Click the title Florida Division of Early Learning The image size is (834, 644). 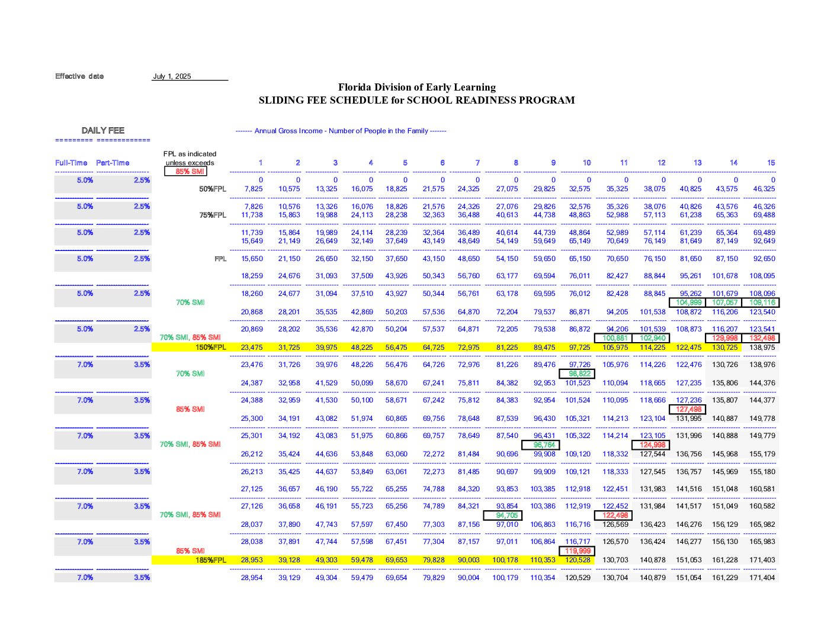tap(417, 87)
